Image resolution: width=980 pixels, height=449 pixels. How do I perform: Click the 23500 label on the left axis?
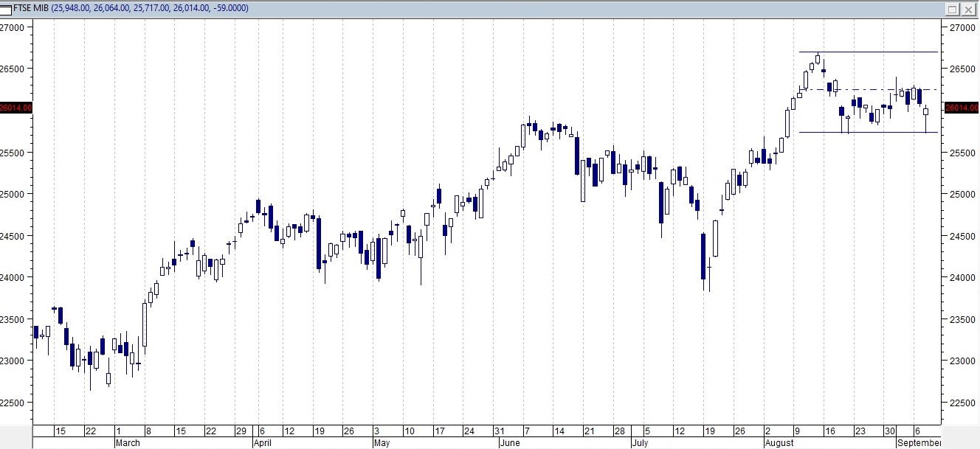coord(13,319)
